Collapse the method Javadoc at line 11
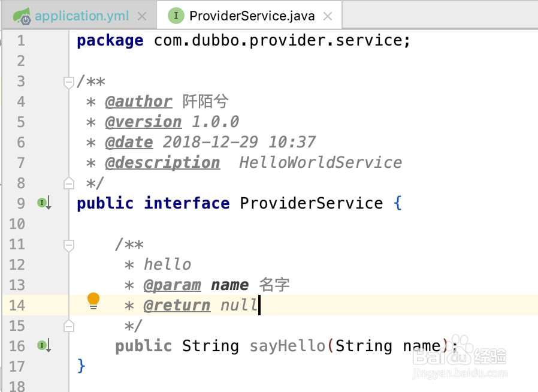538x392 pixels. point(69,245)
